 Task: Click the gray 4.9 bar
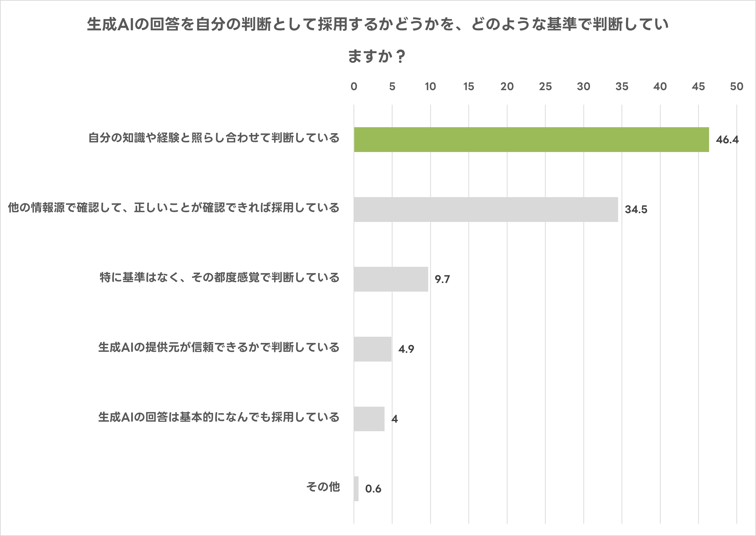[x=372, y=349]
